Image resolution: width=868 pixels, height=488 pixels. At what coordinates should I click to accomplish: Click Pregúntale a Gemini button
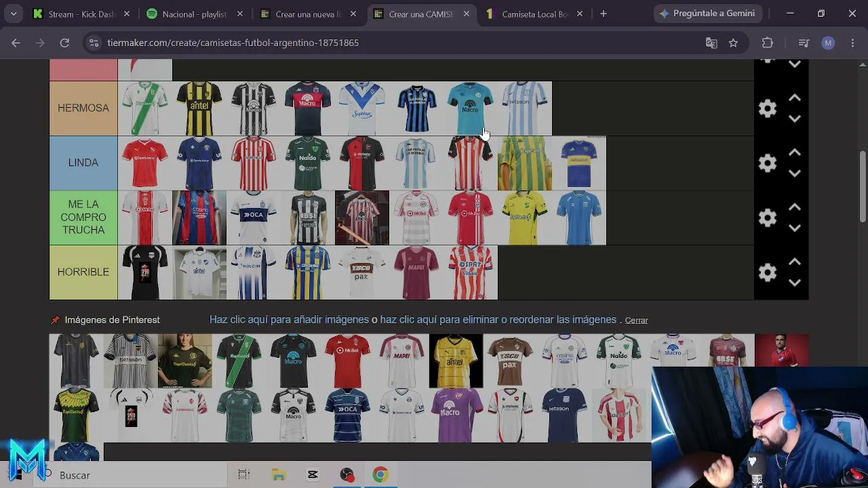[707, 14]
